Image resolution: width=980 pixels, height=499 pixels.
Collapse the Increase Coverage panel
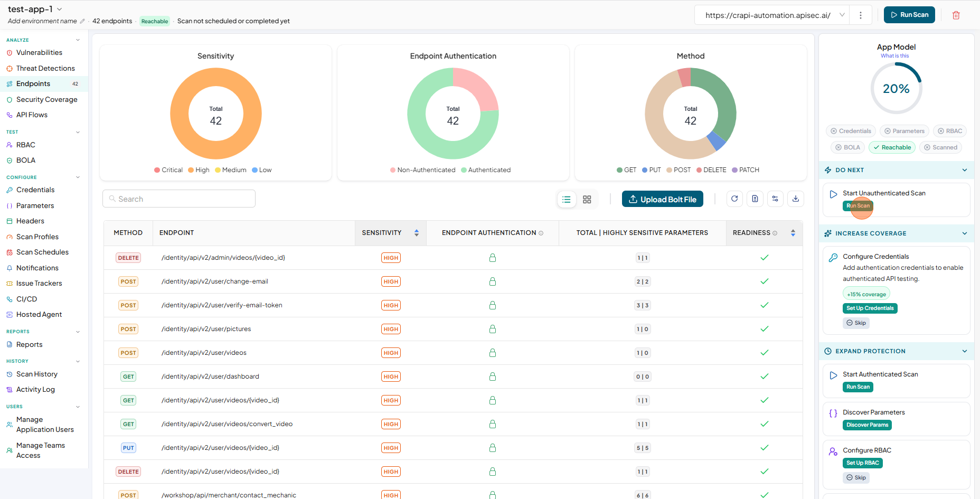(x=965, y=233)
